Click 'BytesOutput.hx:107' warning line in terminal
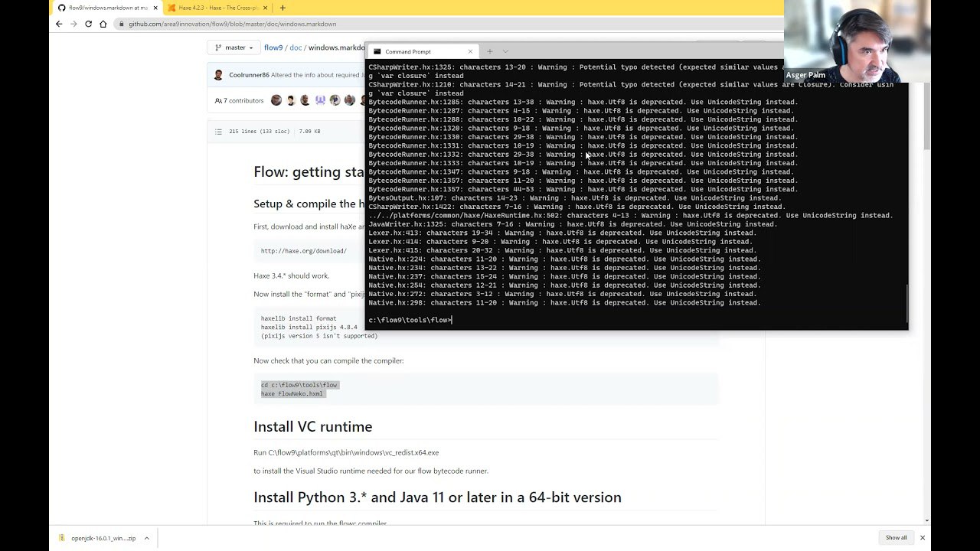The height and width of the screenshot is (551, 980). tap(575, 198)
